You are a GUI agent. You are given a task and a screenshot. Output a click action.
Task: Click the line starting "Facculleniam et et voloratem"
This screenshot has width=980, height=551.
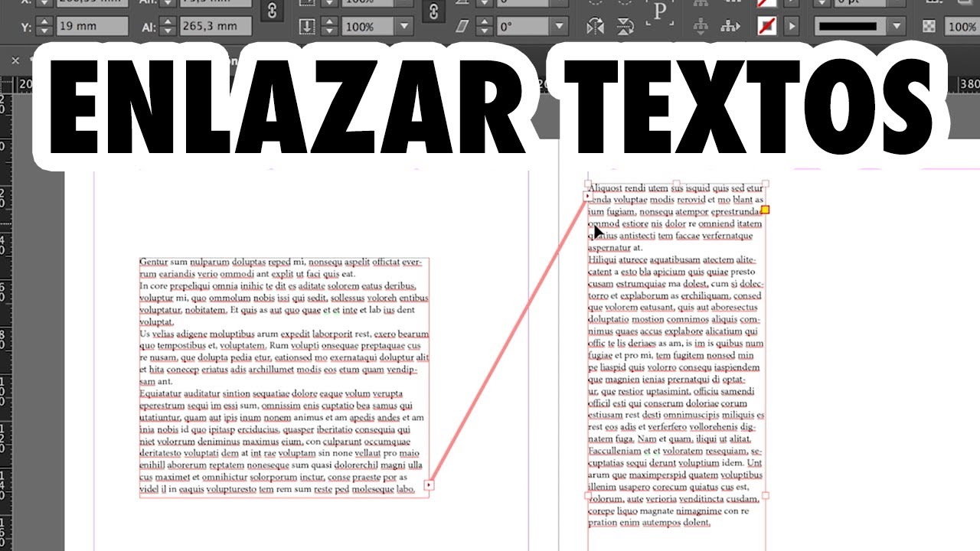click(x=675, y=452)
